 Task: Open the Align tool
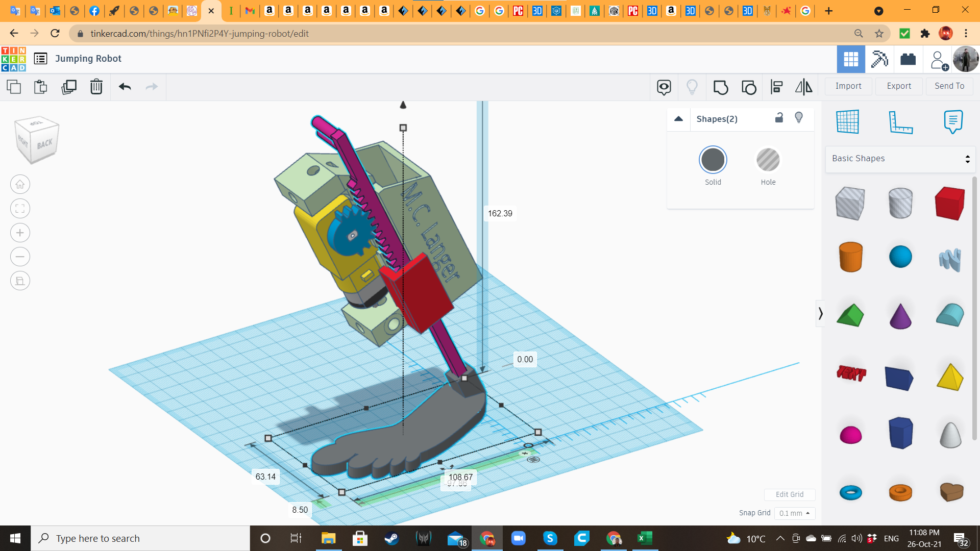tap(776, 87)
